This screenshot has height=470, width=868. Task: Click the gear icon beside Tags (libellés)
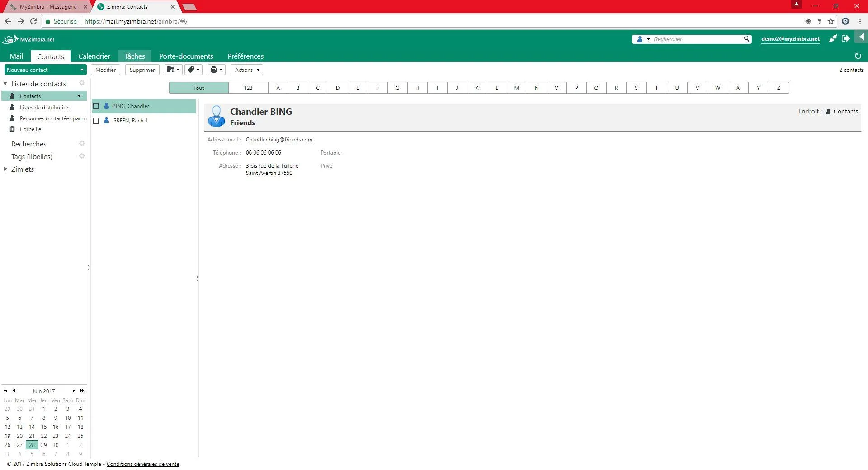pos(82,156)
